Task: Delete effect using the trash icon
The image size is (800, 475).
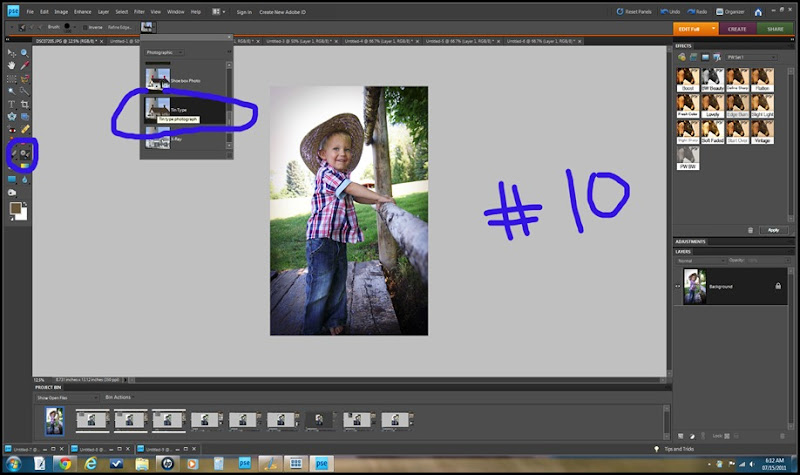Action: pyautogui.click(x=751, y=230)
